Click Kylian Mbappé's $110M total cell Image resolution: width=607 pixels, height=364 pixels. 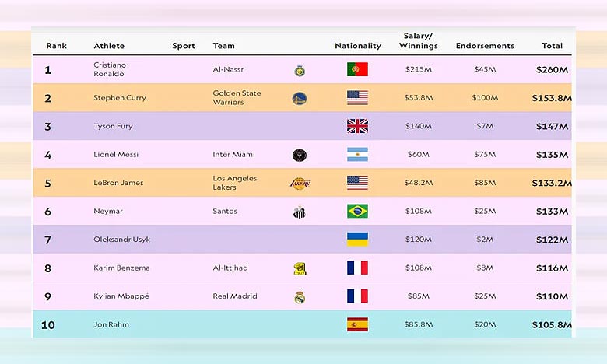click(552, 296)
